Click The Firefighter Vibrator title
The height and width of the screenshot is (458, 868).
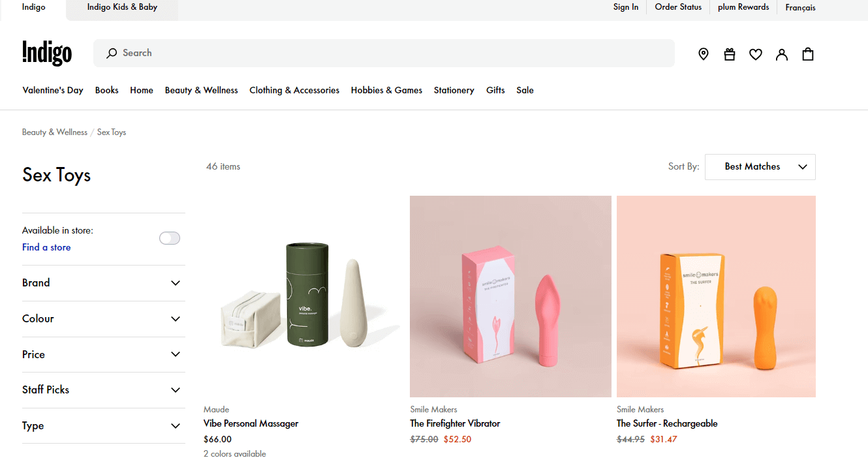tap(455, 423)
